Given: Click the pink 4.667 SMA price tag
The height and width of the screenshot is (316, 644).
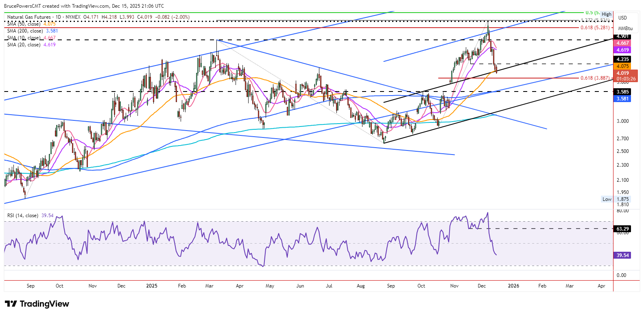Looking at the screenshot, I should tap(622, 43).
